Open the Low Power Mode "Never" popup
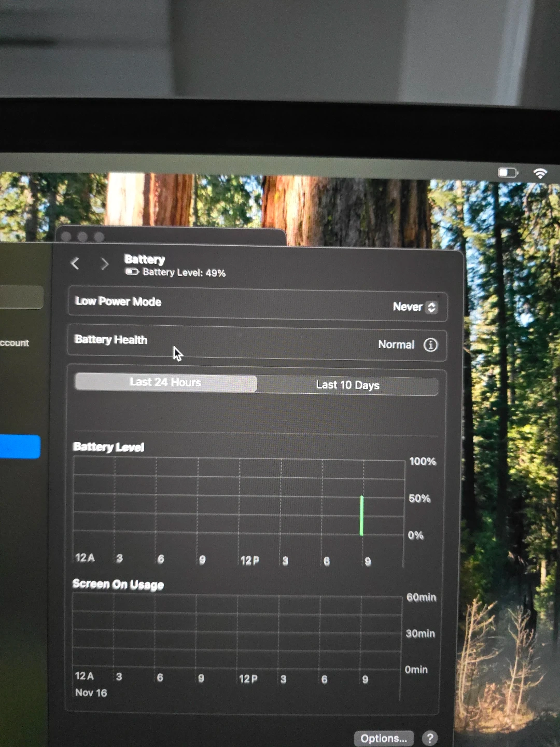The width and height of the screenshot is (560, 747). coord(408,307)
